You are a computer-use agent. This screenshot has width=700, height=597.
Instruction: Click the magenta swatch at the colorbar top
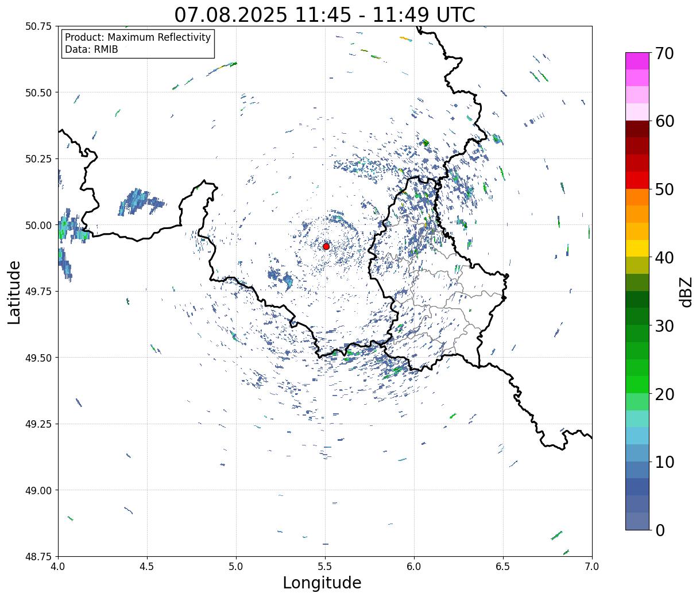(x=637, y=61)
